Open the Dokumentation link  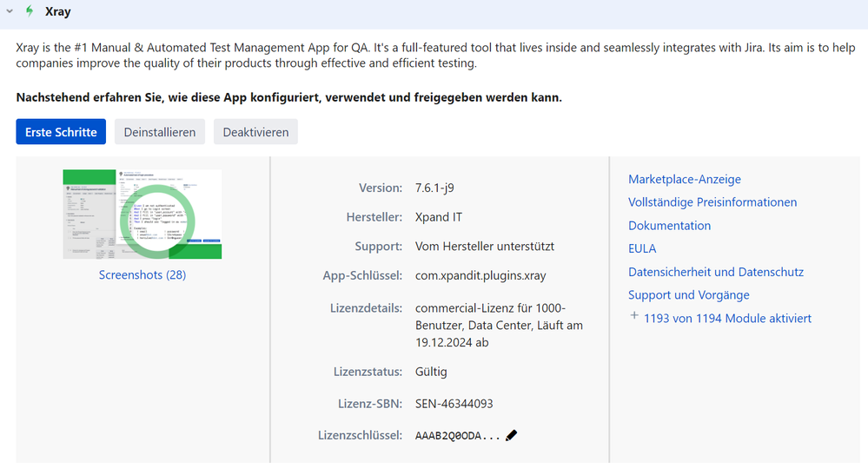[x=669, y=226]
